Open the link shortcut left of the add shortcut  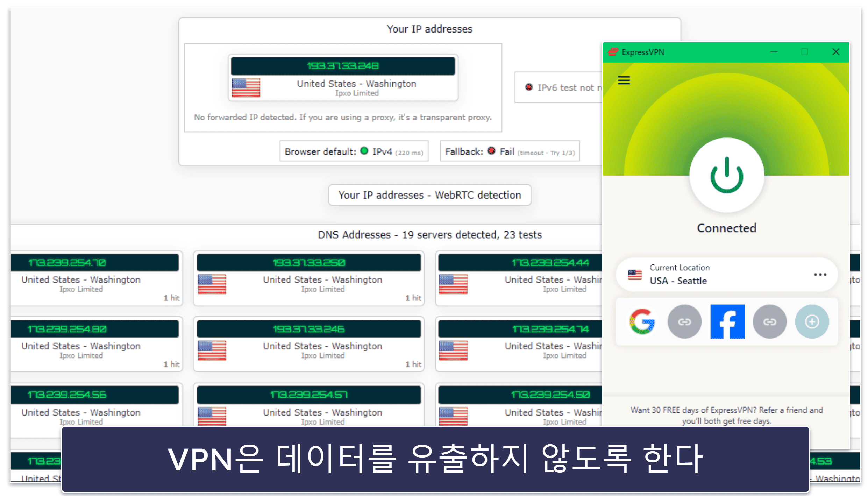[x=770, y=321]
